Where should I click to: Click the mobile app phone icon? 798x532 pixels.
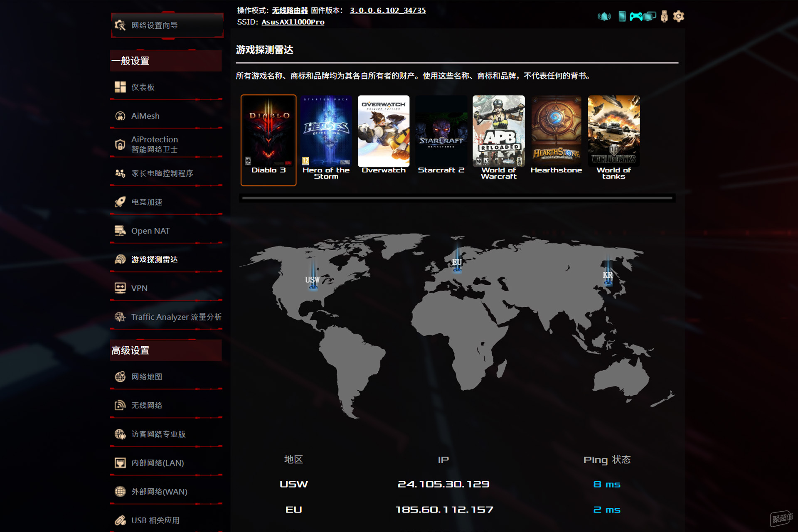(x=622, y=17)
